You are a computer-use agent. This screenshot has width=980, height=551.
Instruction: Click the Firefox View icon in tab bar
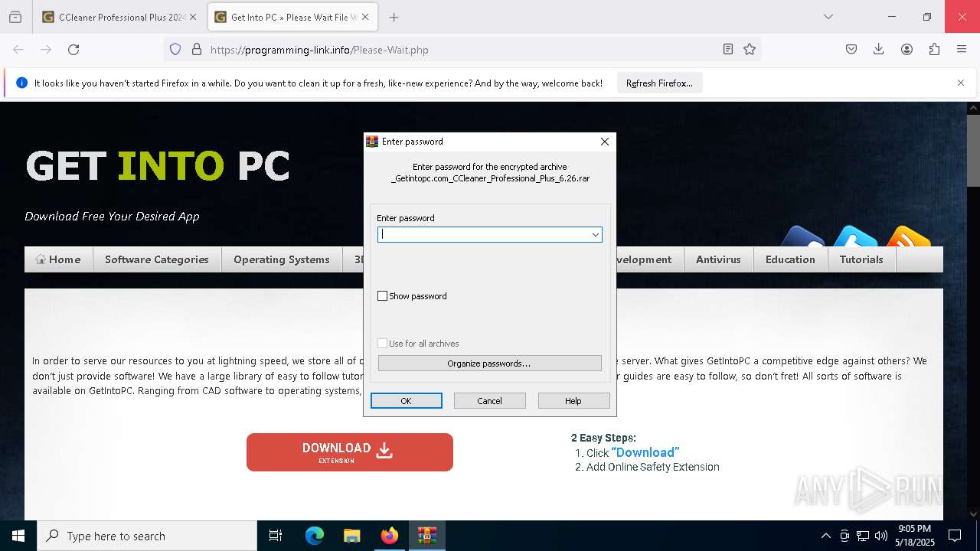15,17
